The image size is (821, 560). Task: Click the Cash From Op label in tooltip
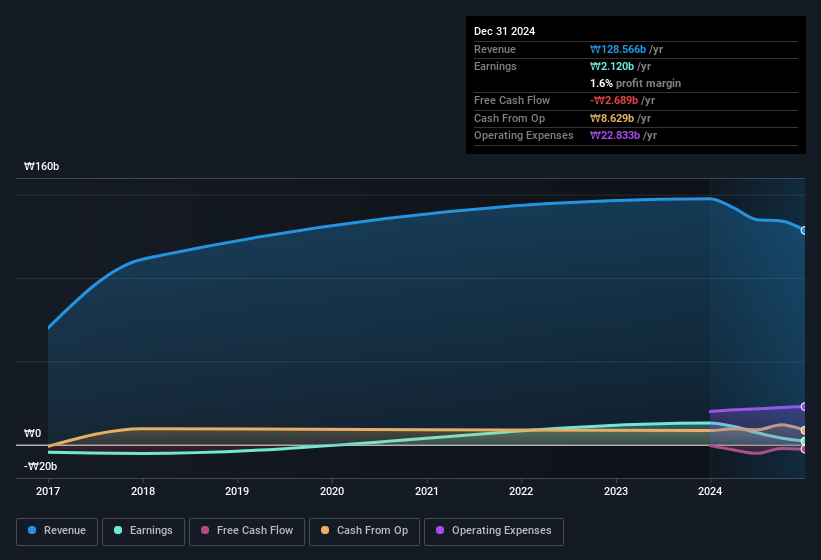509,118
